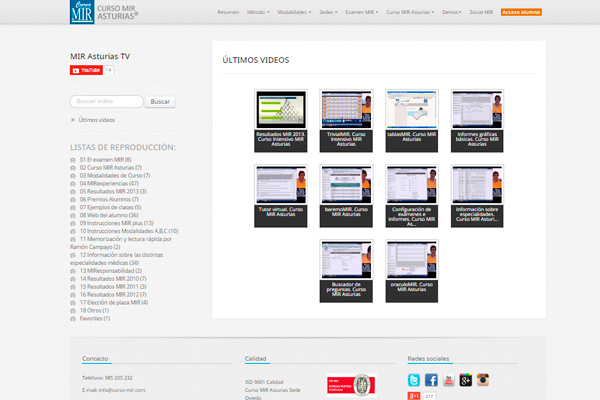600x400 pixels.
Task: Open playlist 09 Instrucciones MIR plus
Action: coord(116,223)
